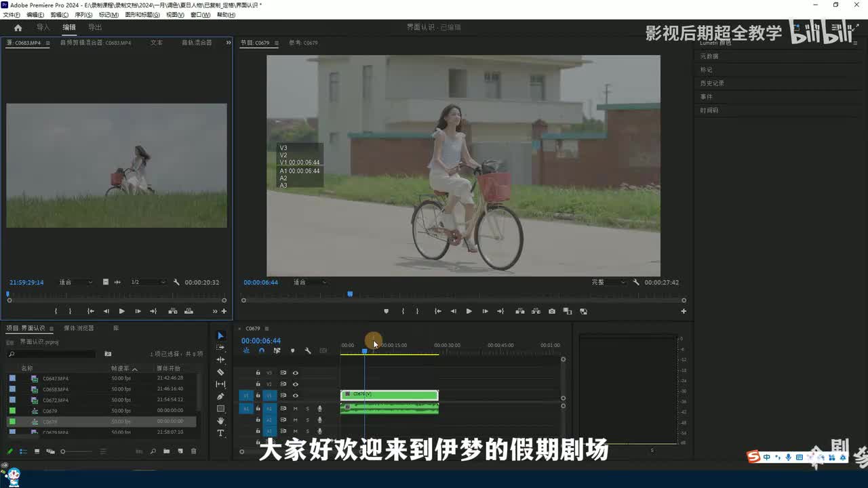Step forward one frame in Program monitor
This screenshot has height=488, width=868.
[485, 311]
